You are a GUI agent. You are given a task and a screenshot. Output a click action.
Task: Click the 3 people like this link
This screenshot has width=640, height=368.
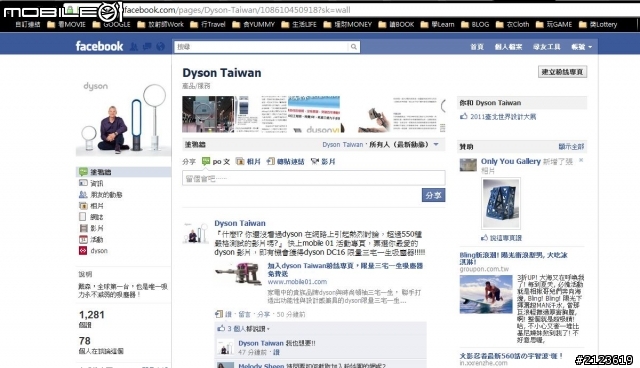pos(248,328)
